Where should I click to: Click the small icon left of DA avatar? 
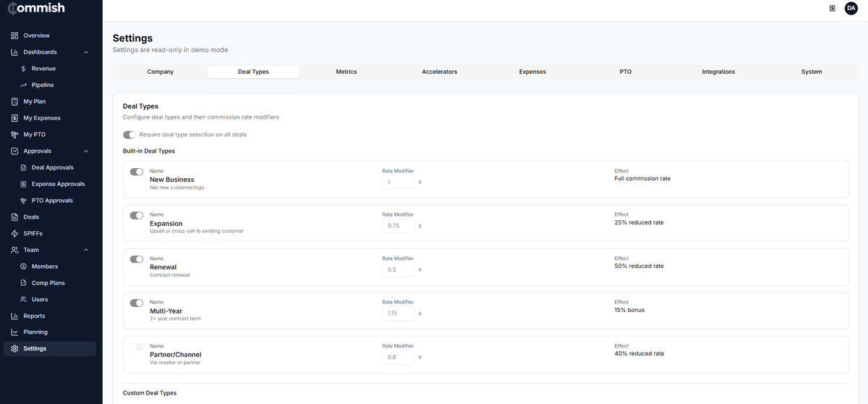tap(833, 8)
